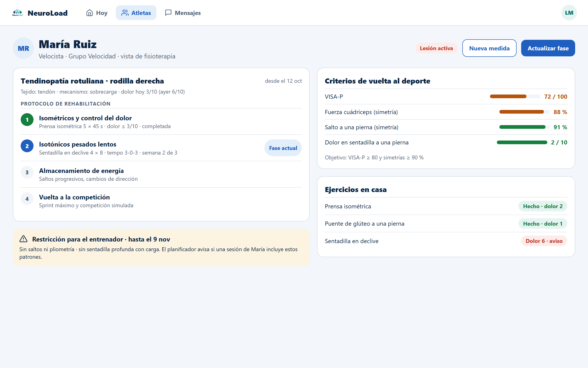Viewport: 588px width, 368px height.
Task: Click the warning triangle in the restriction notice
Action: 23,239
